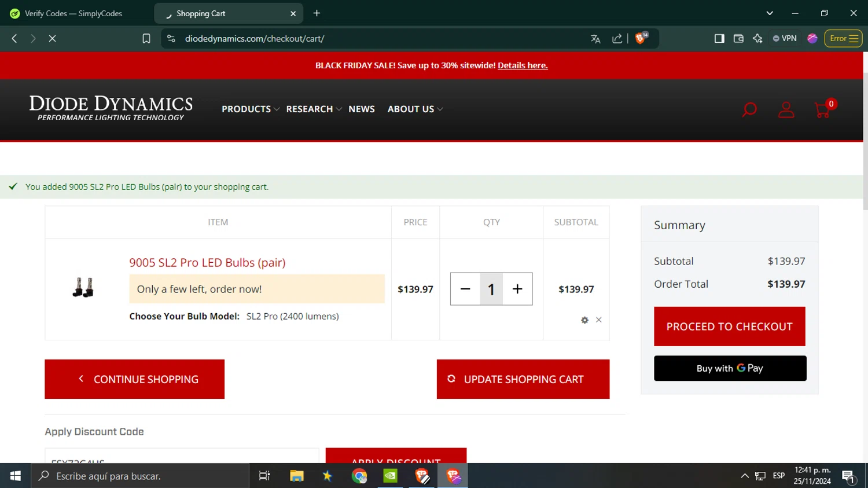This screenshot has height=488, width=868.
Task: Click the edit item gear icon
Action: 584,320
